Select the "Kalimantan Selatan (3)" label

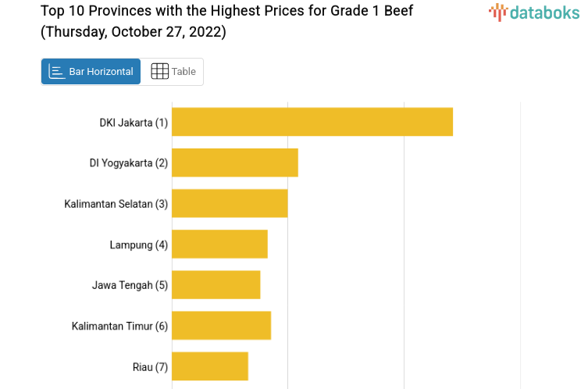pos(116,204)
